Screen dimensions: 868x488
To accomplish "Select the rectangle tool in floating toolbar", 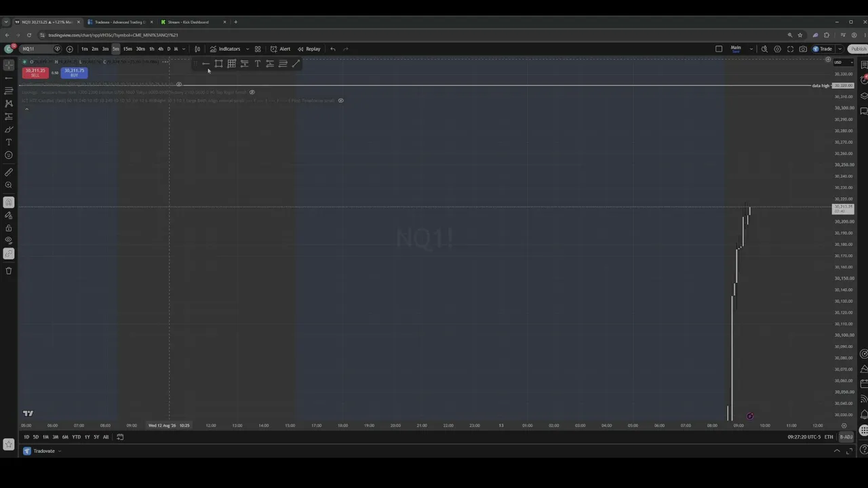I will coord(218,64).
